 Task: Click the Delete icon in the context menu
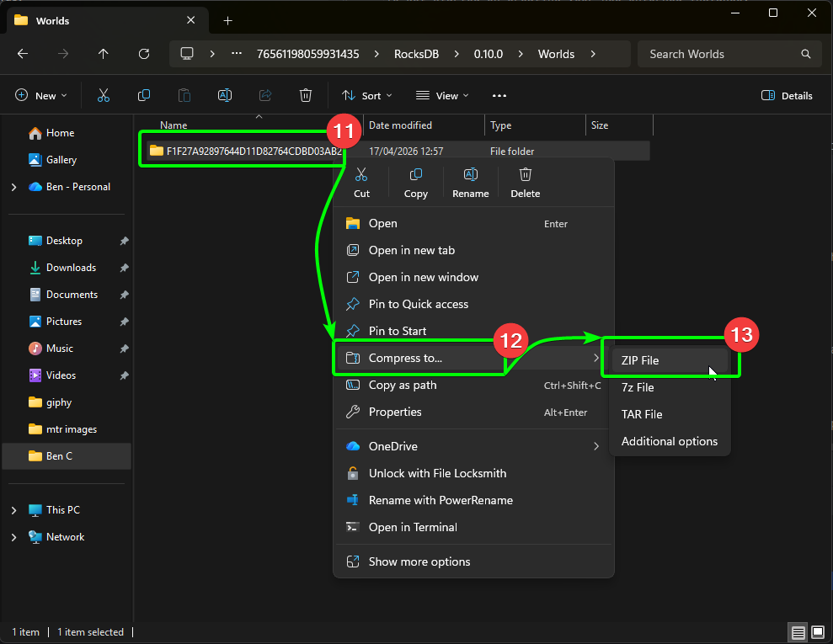tap(525, 175)
